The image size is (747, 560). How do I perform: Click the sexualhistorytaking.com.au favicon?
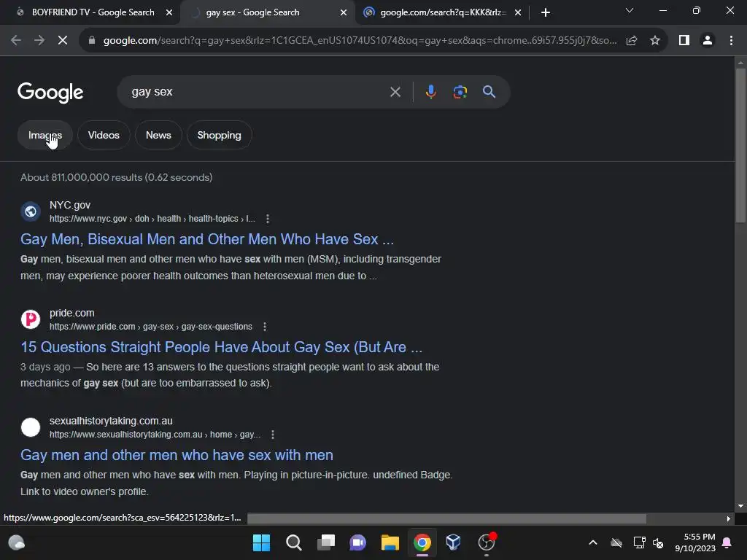pos(31,427)
